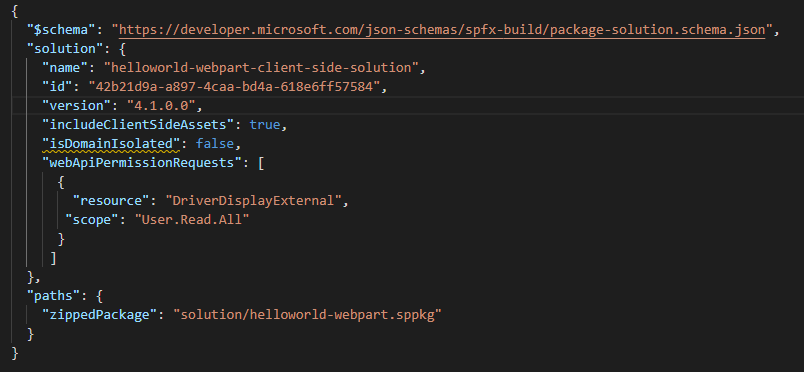Select the version value "4.1.0.0"
The width and height of the screenshot is (804, 372).
point(162,106)
